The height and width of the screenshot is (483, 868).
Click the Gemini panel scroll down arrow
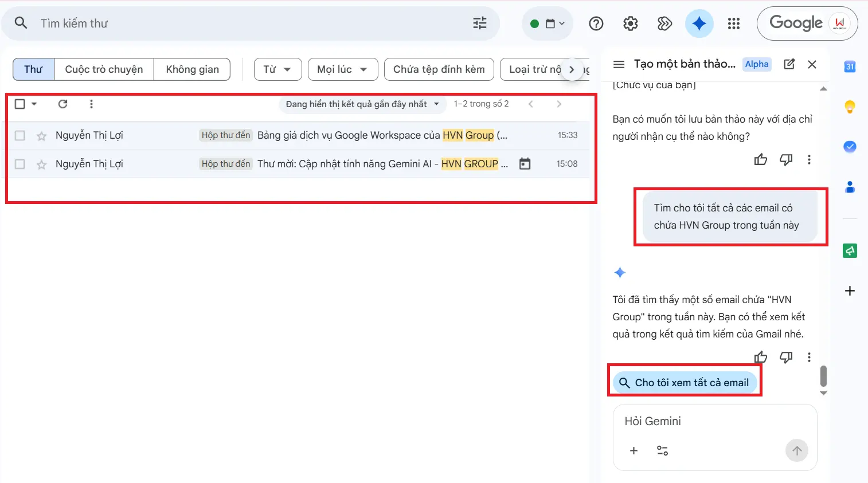pos(823,393)
